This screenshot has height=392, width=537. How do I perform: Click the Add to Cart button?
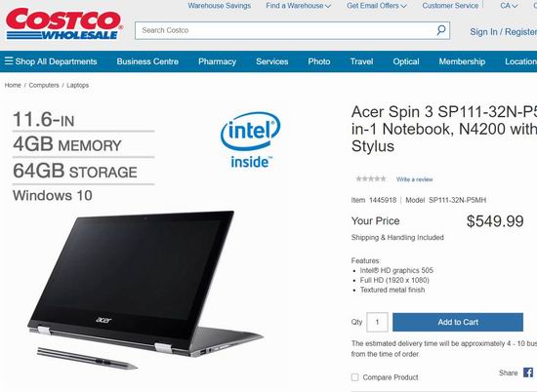[458, 322]
